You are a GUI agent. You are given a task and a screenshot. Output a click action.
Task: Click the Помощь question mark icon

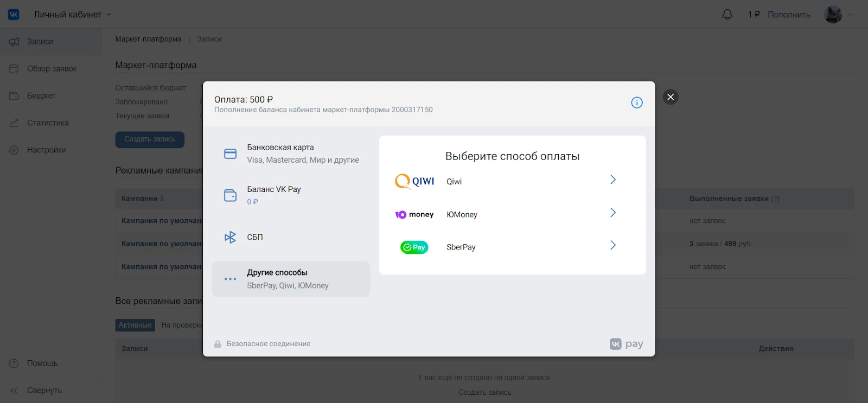[x=14, y=363]
